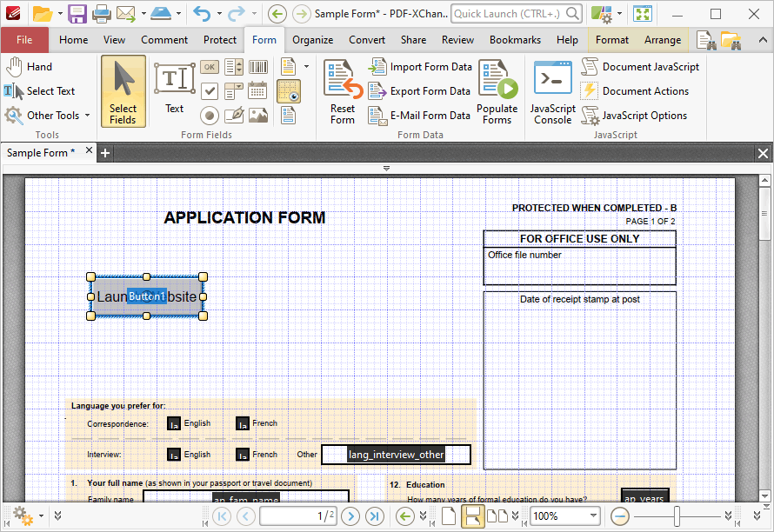Toggle Correspondence English checkbox
The image size is (774, 532).
click(174, 424)
